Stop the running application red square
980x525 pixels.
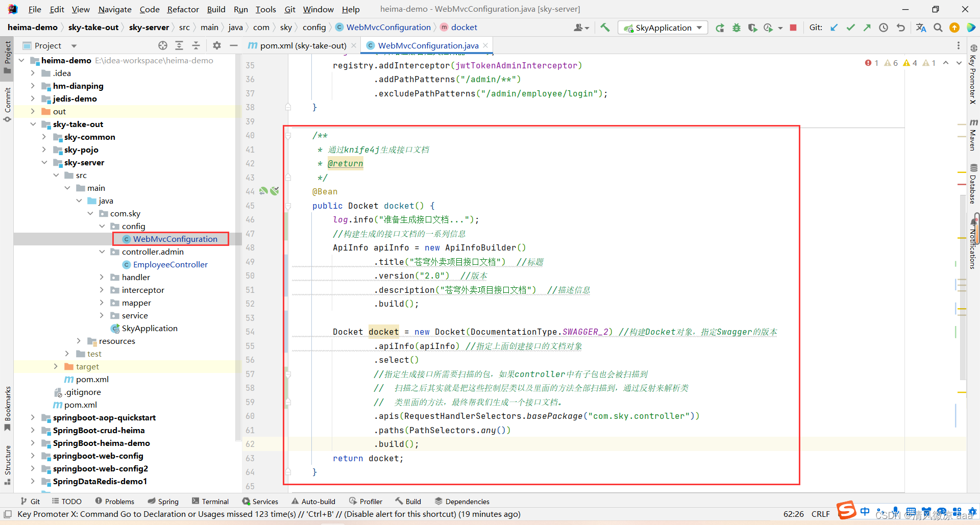[793, 28]
